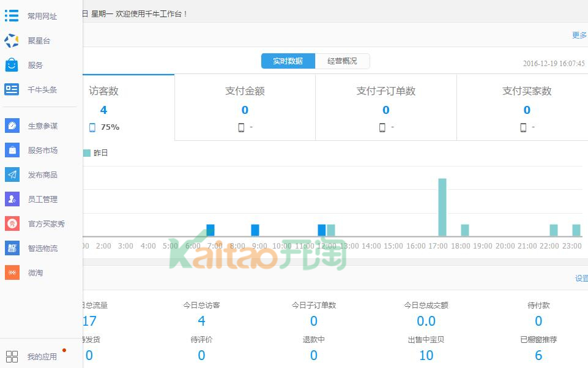Switch to the 经营概况 tab

click(342, 61)
